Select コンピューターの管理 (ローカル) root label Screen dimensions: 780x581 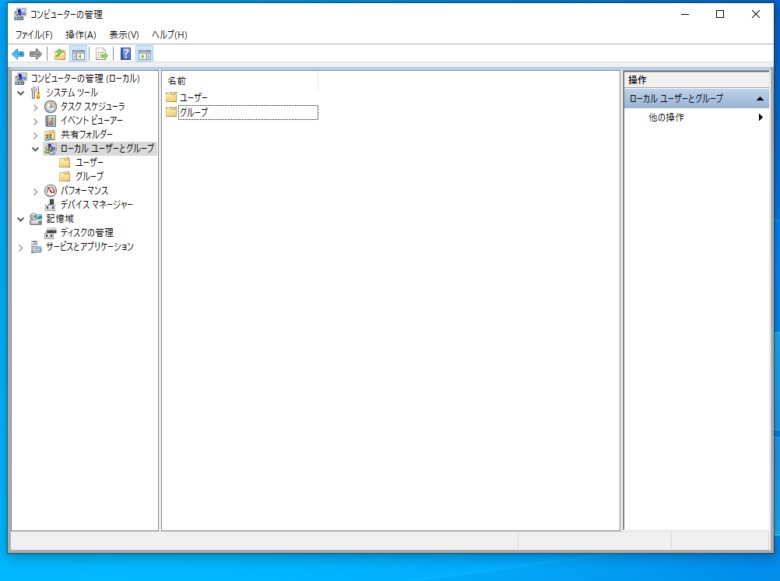point(86,79)
